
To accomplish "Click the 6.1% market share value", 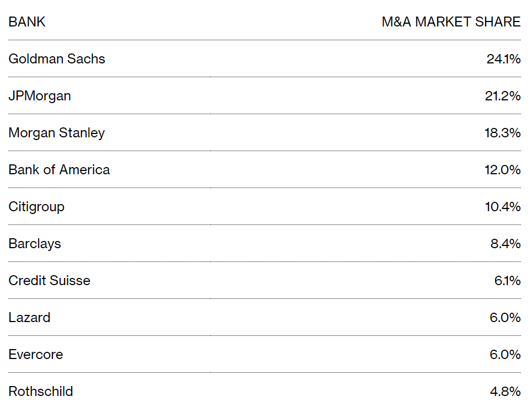I will tap(508, 281).
